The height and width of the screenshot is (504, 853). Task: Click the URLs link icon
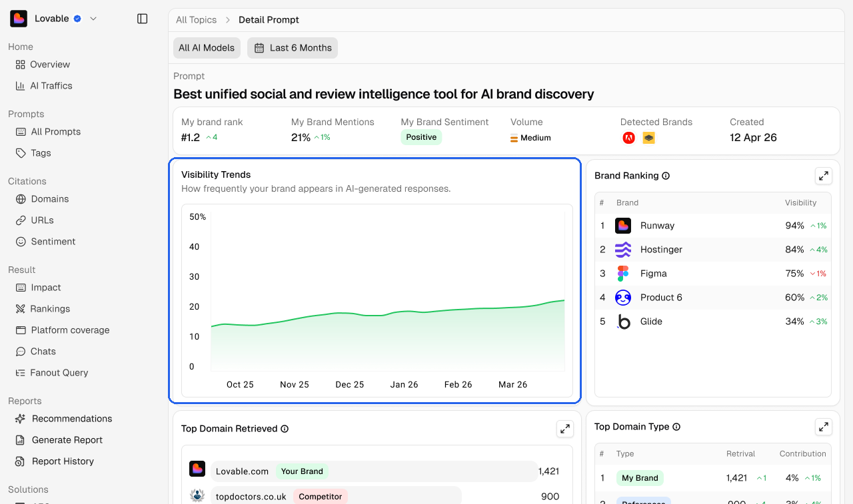[x=21, y=220]
